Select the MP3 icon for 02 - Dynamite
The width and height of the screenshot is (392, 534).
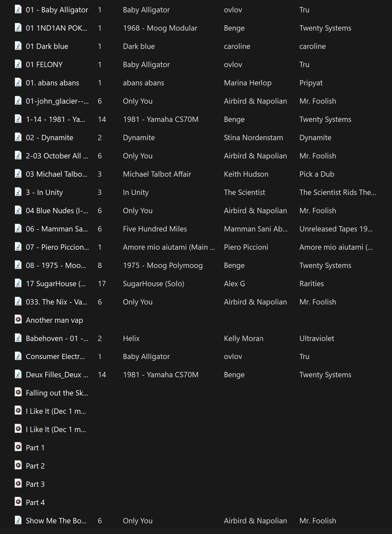[18, 137]
